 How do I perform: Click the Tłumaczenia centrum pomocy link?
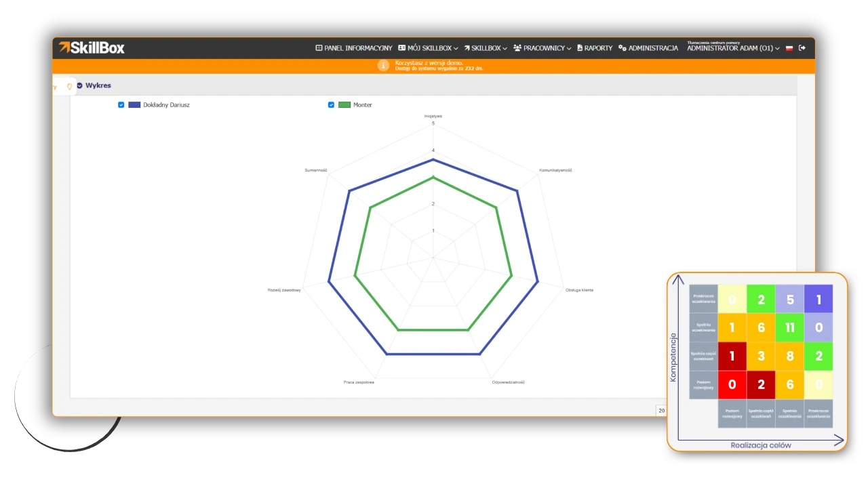715,42
